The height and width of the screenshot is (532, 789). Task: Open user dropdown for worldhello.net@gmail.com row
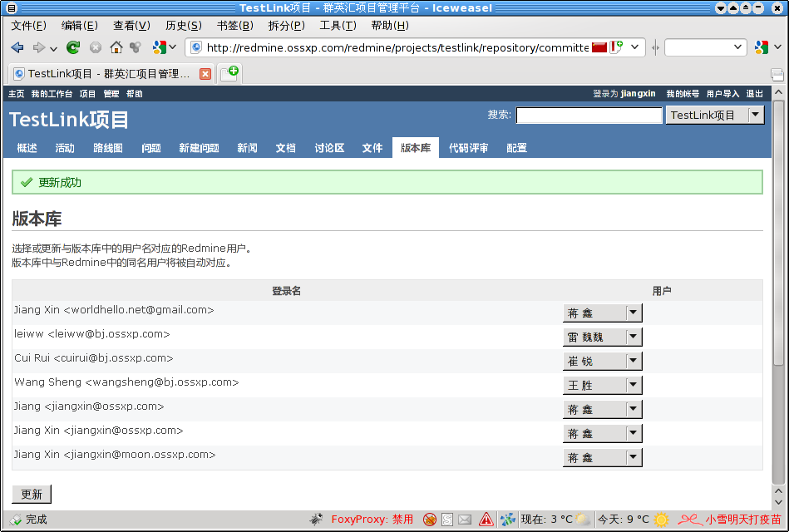click(602, 313)
